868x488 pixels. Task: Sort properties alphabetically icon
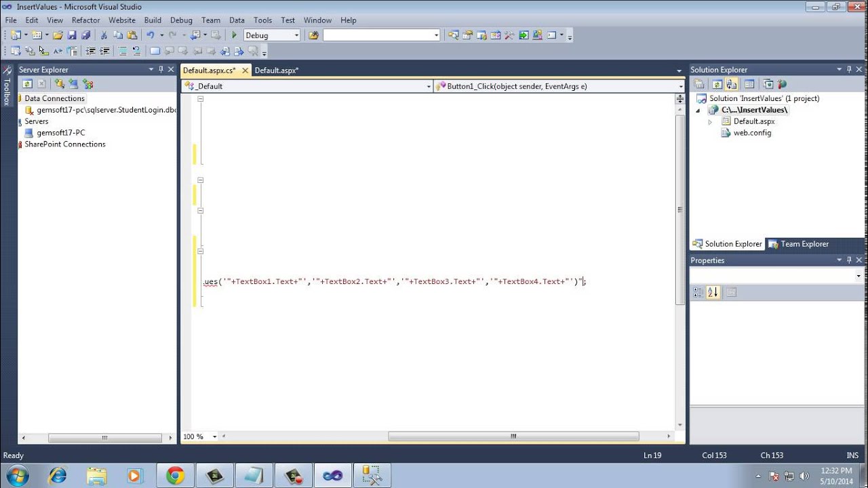tap(713, 292)
